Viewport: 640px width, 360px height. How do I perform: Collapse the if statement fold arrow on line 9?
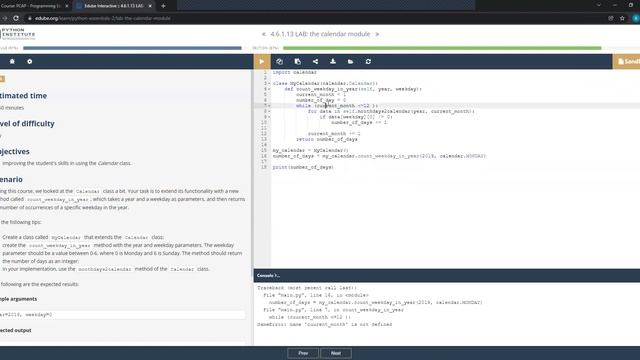click(x=269, y=117)
